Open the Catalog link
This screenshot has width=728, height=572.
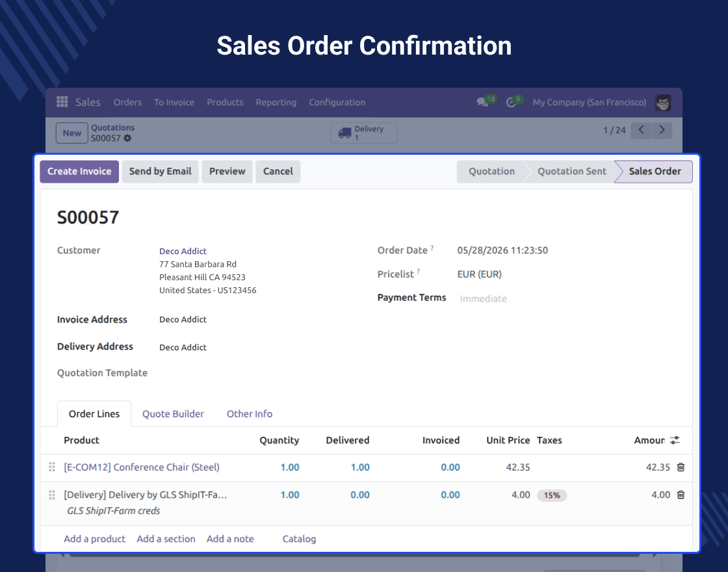tap(299, 539)
